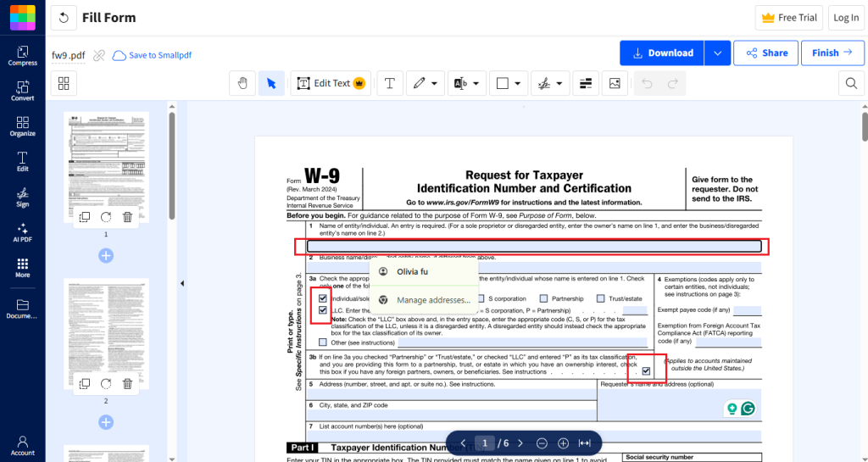Rotate page 1 thumbnail
This screenshot has width=868, height=462.
[x=106, y=217]
